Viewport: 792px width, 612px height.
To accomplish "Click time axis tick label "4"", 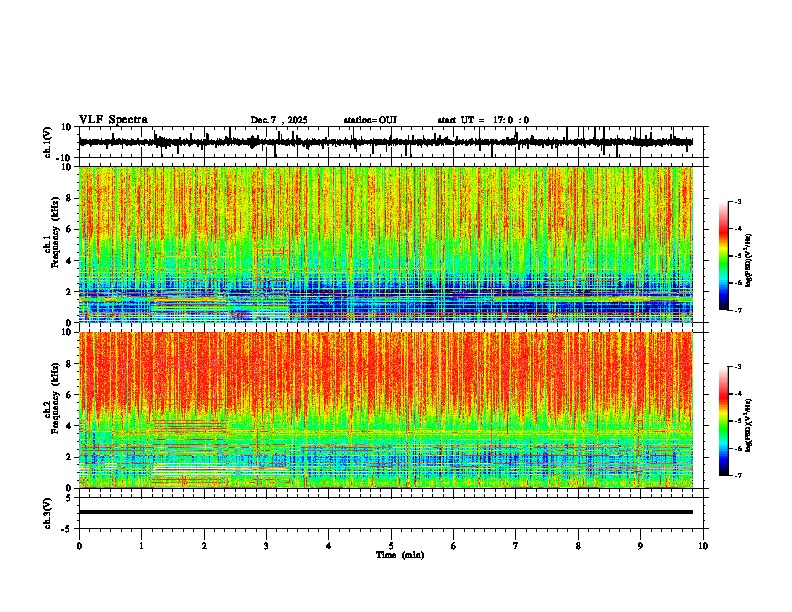I will 329,546.
